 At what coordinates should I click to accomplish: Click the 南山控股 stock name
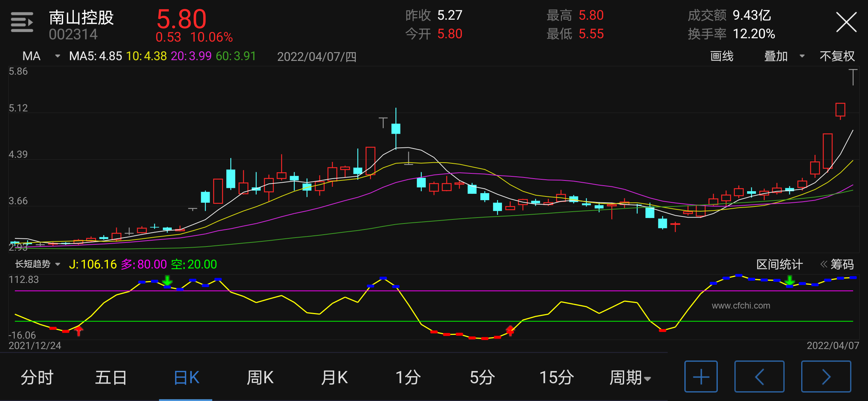pyautogui.click(x=81, y=17)
